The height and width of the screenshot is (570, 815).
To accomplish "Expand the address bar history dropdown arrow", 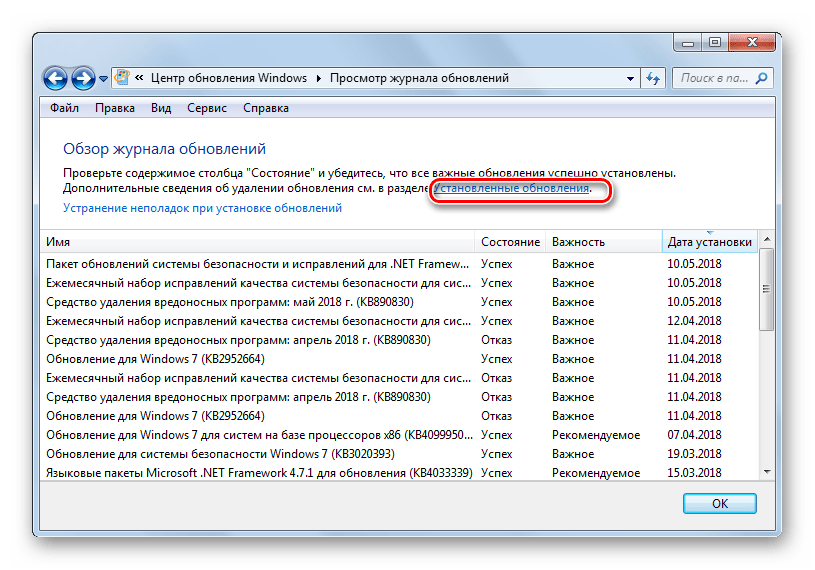I will coord(630,78).
